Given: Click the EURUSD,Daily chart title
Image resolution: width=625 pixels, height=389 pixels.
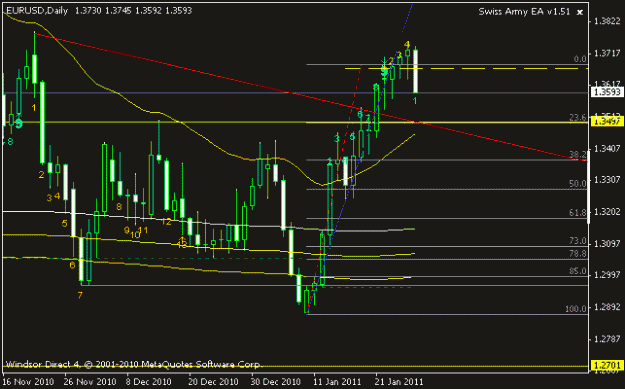Looking at the screenshot, I should pos(37,11).
